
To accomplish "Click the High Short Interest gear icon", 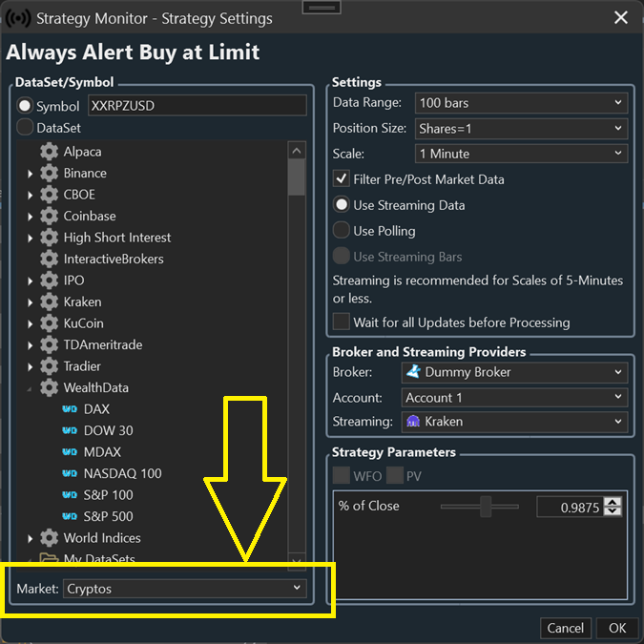I will (x=50, y=238).
